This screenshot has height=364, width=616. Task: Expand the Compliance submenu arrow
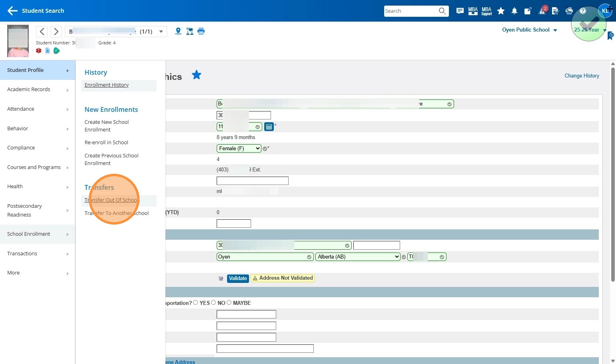(x=68, y=148)
